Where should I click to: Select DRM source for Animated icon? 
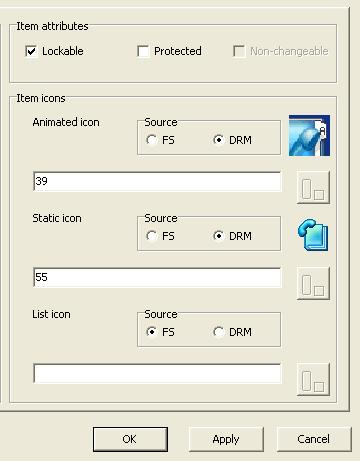(x=218, y=140)
